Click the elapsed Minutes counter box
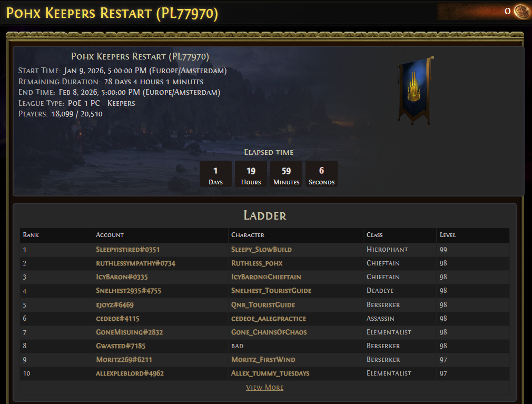The image size is (532, 404). (287, 174)
